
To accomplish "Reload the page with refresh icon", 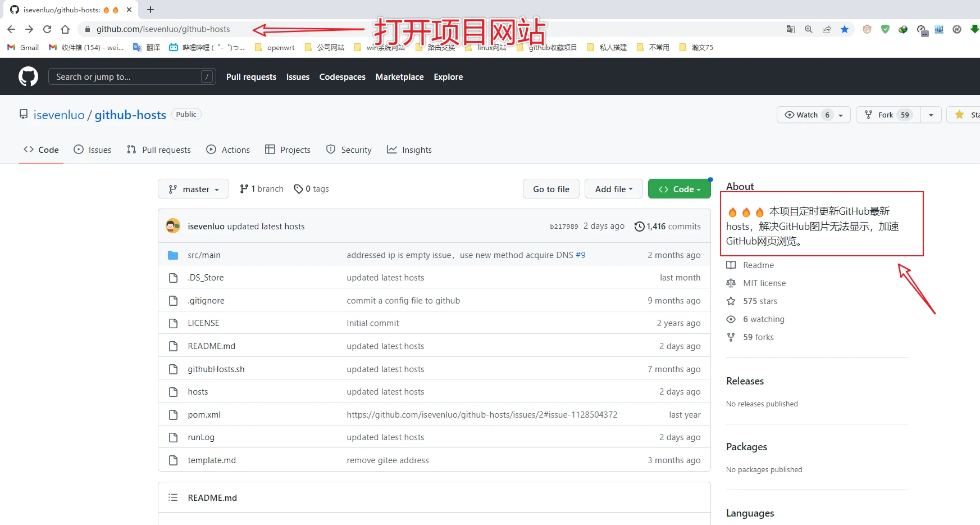I will [x=47, y=29].
